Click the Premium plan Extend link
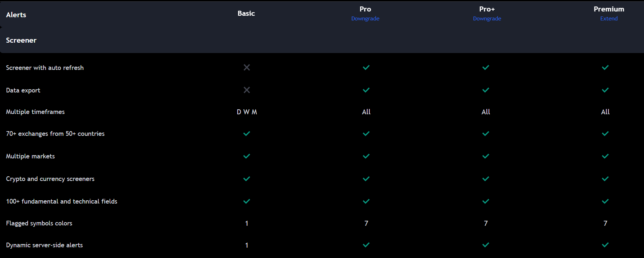Image resolution: width=644 pixels, height=258 pixels. (609, 19)
